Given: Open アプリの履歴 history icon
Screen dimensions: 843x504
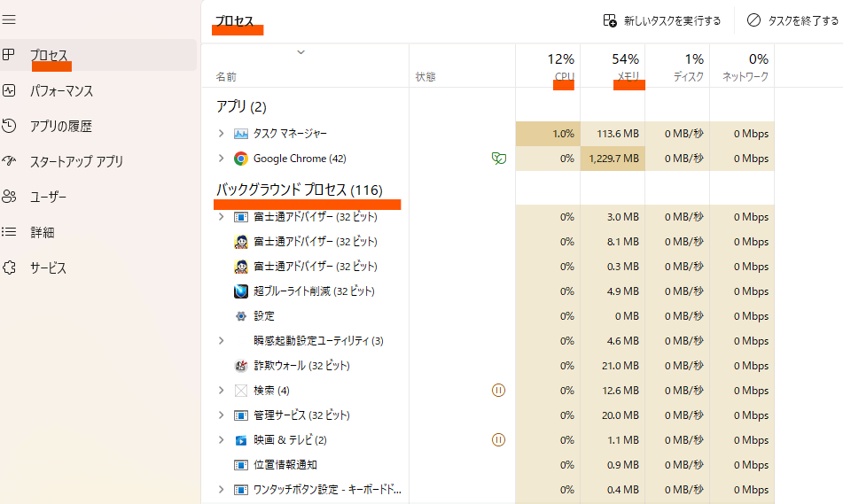Looking at the screenshot, I should (x=9, y=126).
